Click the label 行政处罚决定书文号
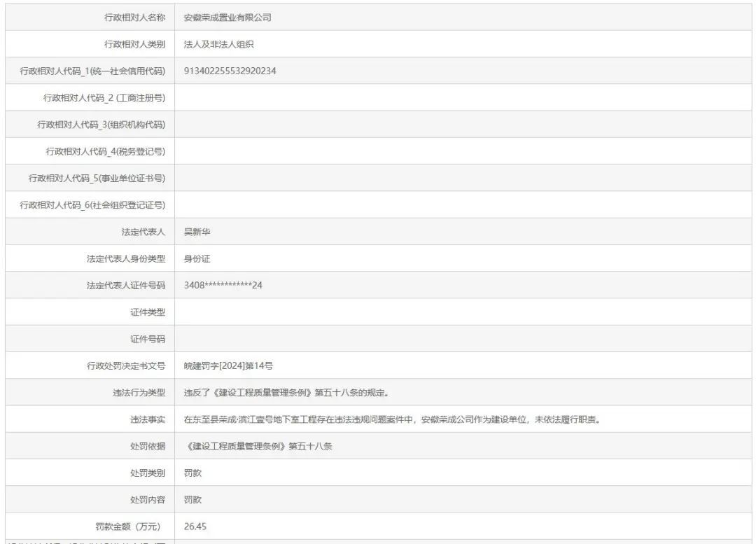 pos(126,365)
